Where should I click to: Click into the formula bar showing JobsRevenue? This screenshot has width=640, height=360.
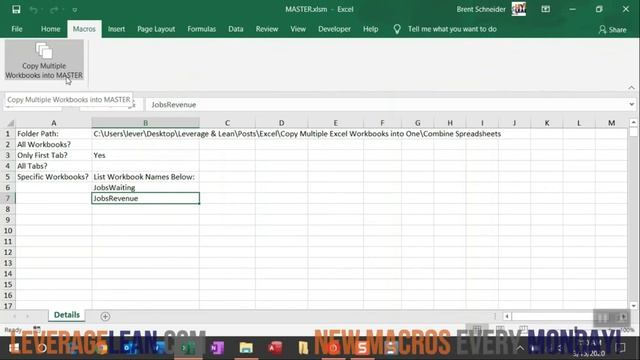[386, 105]
